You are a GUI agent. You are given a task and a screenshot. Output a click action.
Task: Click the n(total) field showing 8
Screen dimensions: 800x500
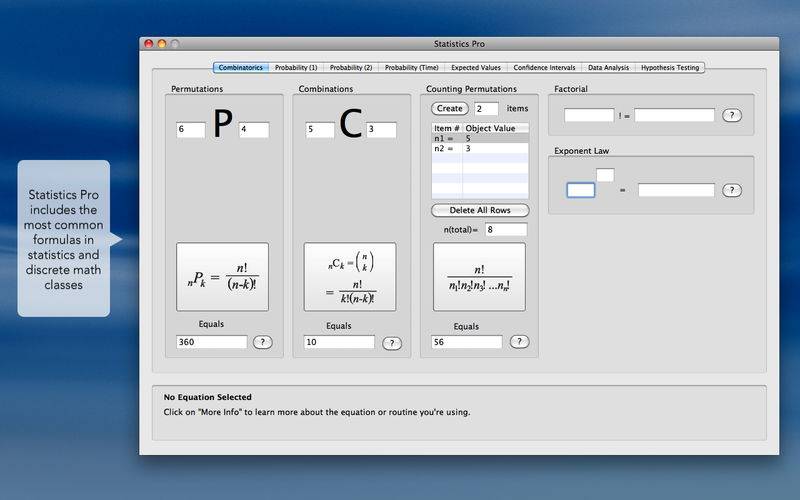pos(506,230)
